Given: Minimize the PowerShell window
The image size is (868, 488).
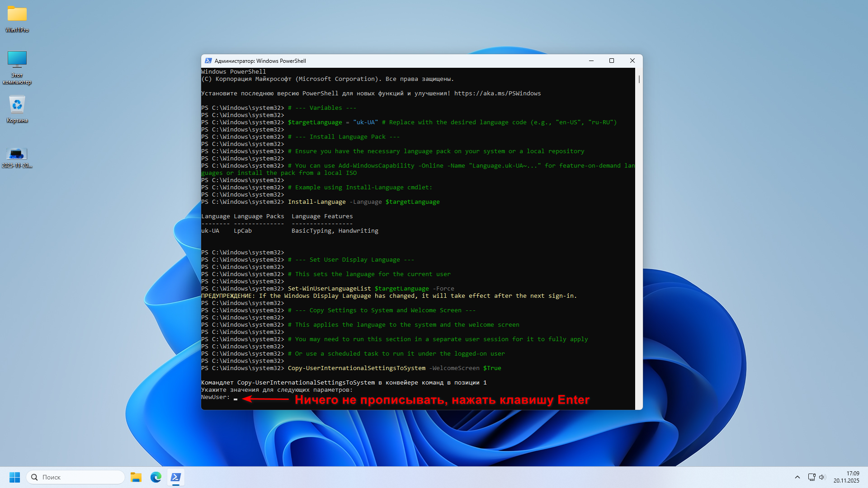Looking at the screenshot, I should tap(591, 61).
